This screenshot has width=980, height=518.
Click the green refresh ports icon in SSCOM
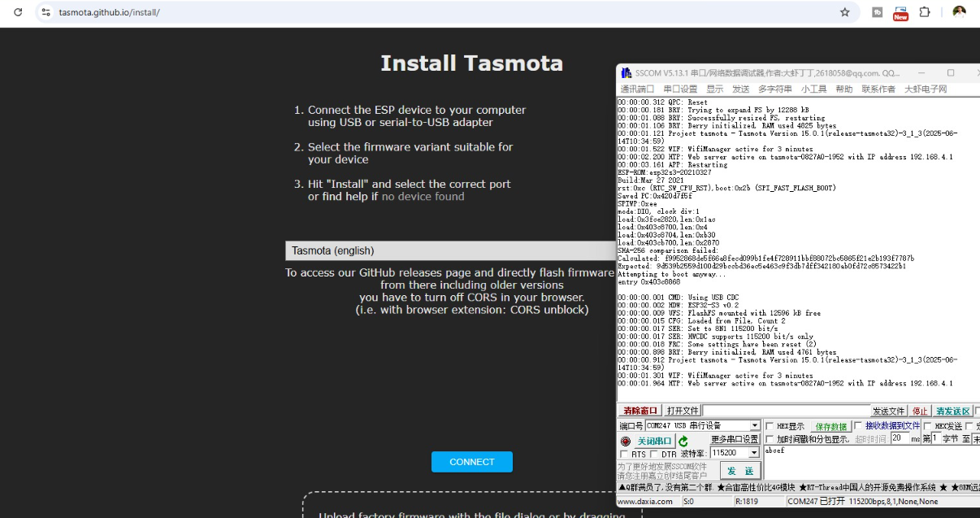(683, 441)
